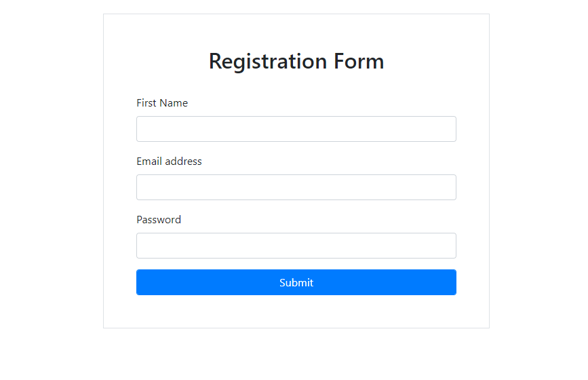Click the "Registration Form" heading
Screen dimensions: 588x380
[x=296, y=61]
